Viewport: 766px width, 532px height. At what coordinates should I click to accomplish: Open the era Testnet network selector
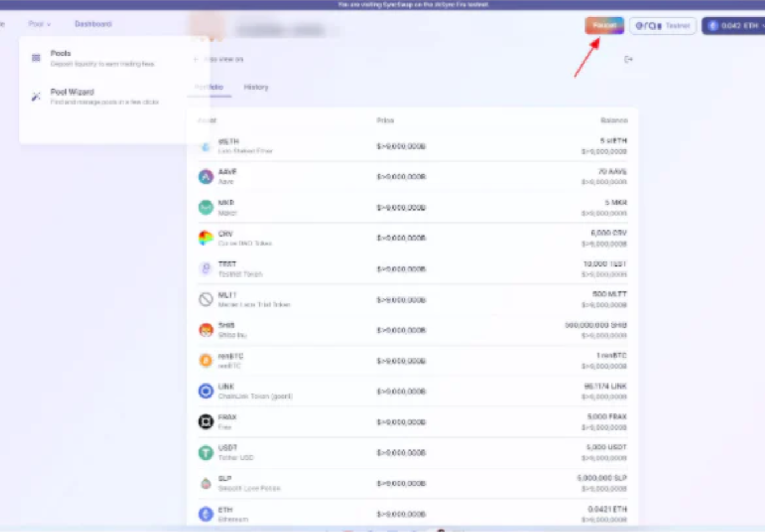coord(662,26)
